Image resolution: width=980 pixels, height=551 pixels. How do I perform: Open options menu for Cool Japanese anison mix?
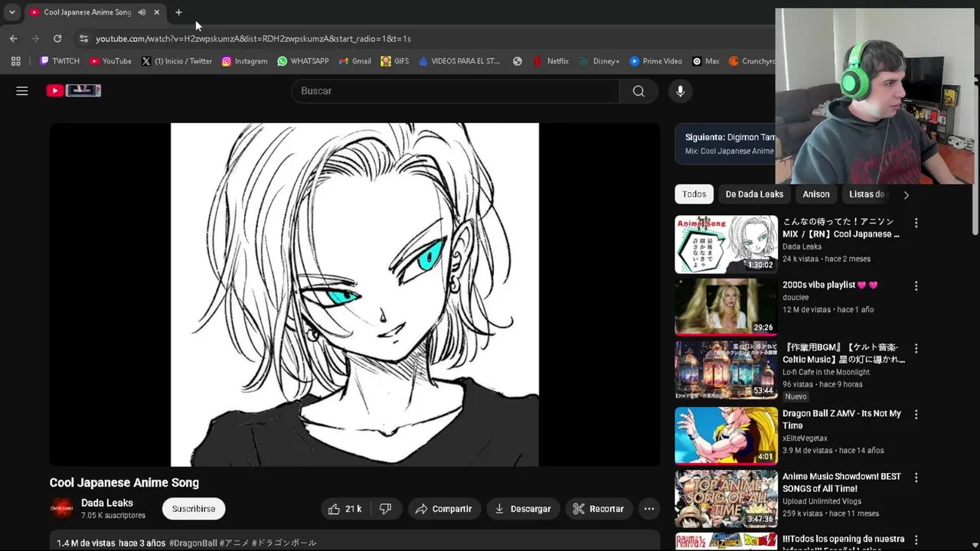[x=916, y=223]
